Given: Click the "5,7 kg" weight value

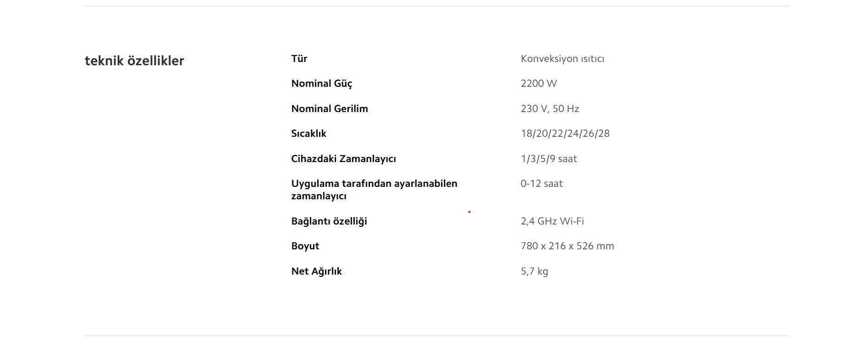Looking at the screenshot, I should (534, 271).
